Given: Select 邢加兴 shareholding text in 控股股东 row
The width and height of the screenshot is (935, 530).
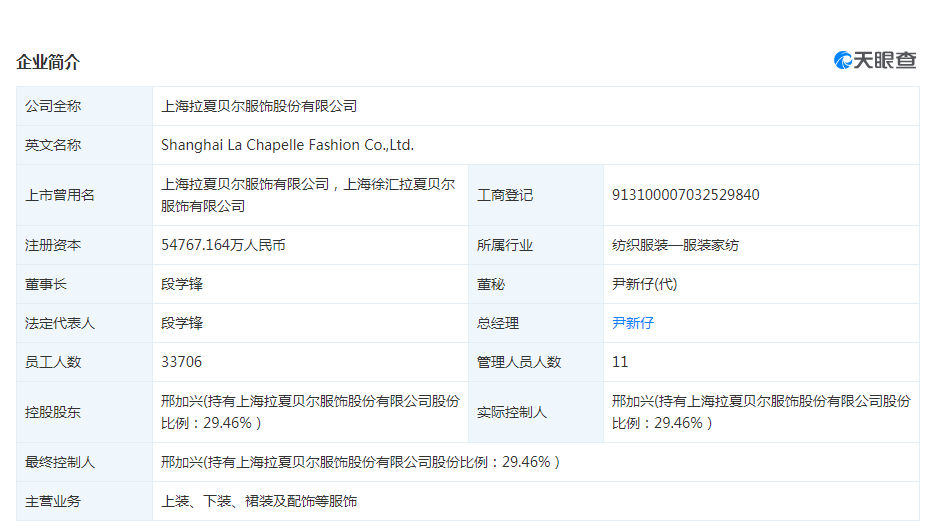Looking at the screenshot, I should pyautogui.click(x=311, y=412).
